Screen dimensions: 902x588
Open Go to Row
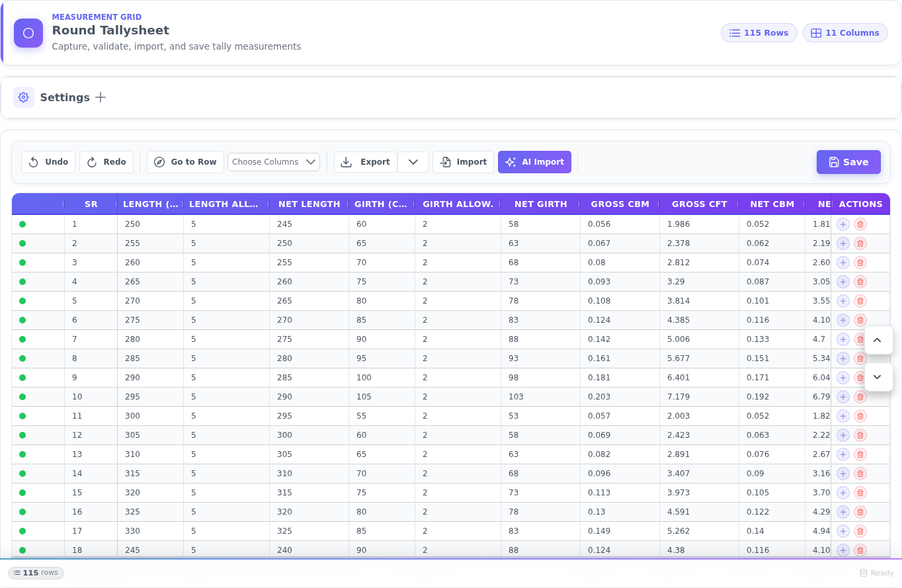click(x=185, y=162)
